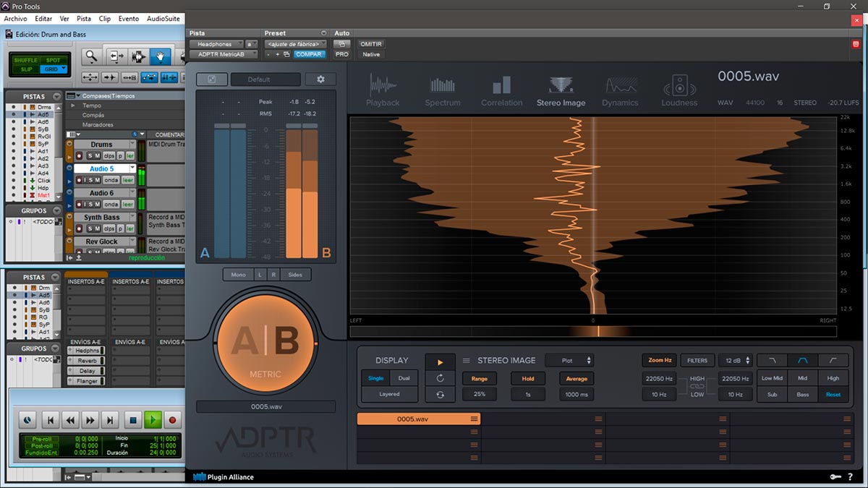This screenshot has height=488, width=868.
Task: Open the Headphones track selector dropdown
Action: (x=216, y=44)
